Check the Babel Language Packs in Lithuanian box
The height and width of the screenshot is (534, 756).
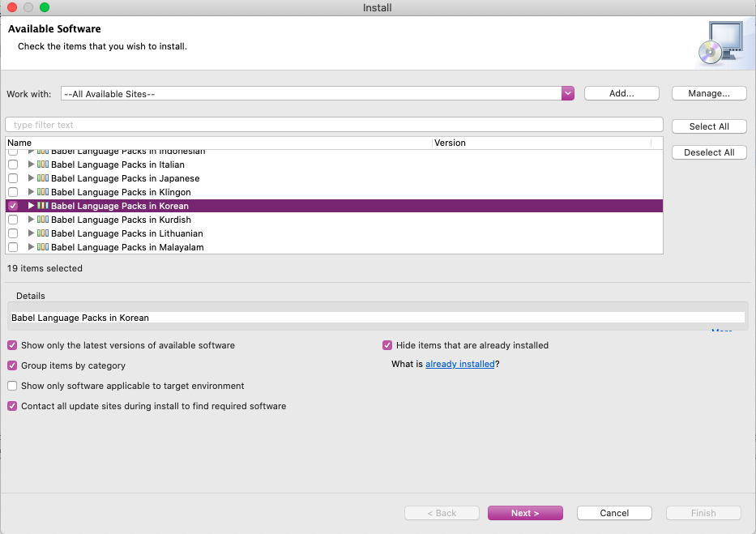[x=13, y=233]
